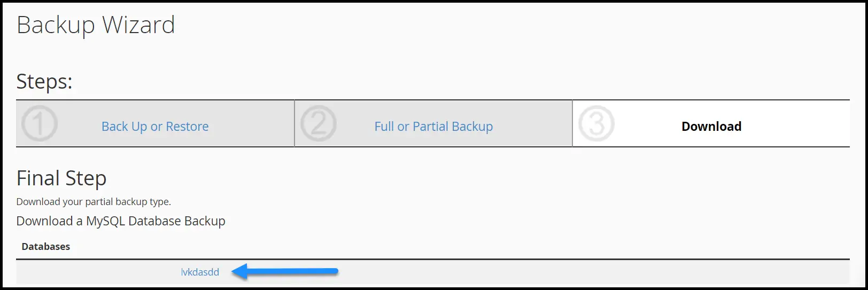The image size is (868, 290).
Task: Return to Full or Partial Backup step
Action: click(x=433, y=127)
